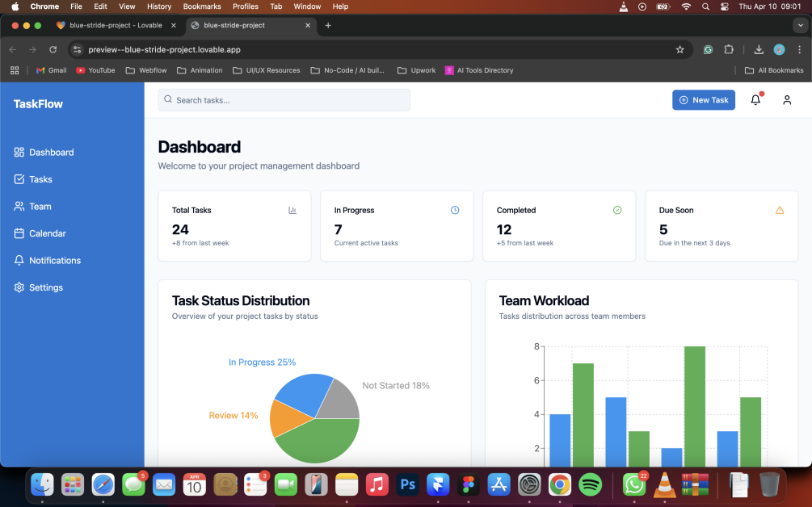Screen dimensions: 812x507
Task: Open the Chrome extensions puzzle icon
Action: pyautogui.click(x=729, y=49)
